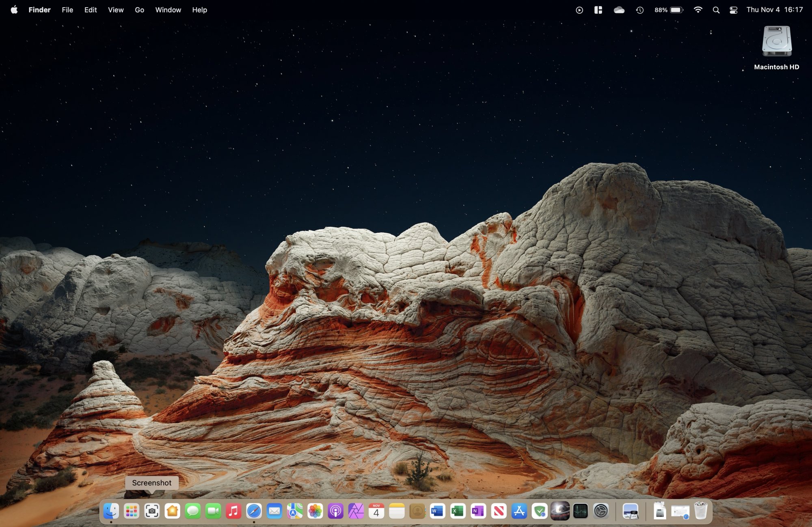Viewport: 812px width, 527px height.
Task: Launch Podcasts from the Dock
Action: coord(335,511)
